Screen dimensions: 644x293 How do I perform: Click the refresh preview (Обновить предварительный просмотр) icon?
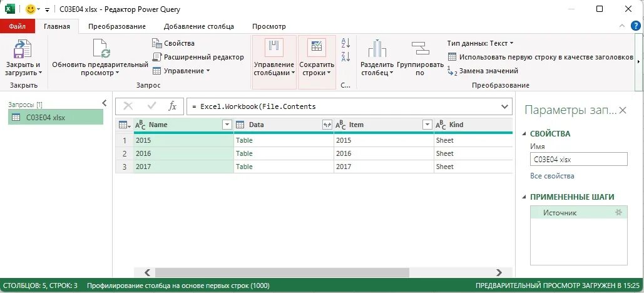(100, 48)
